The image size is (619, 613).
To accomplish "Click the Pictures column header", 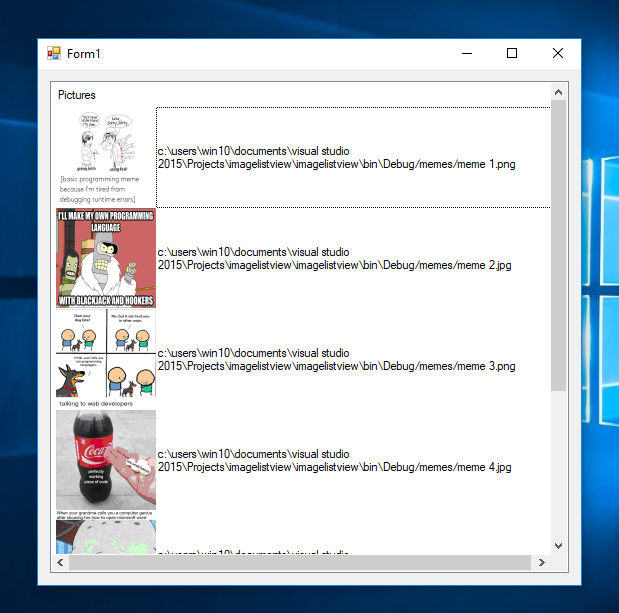I will [77, 95].
